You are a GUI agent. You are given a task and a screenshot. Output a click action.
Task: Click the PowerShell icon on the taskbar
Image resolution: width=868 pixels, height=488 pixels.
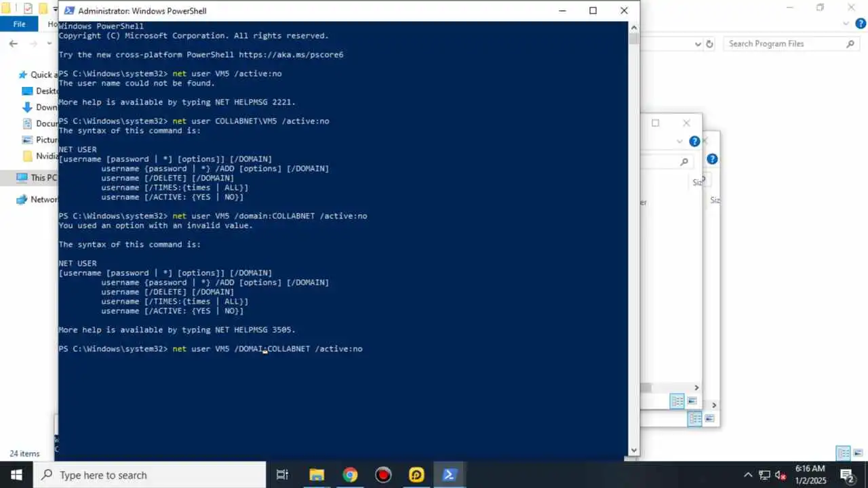click(x=450, y=475)
